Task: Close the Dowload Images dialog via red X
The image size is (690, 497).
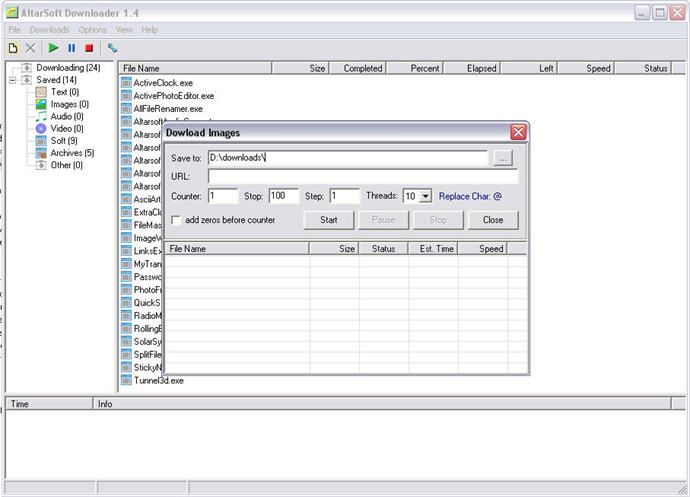Action: pyautogui.click(x=518, y=132)
